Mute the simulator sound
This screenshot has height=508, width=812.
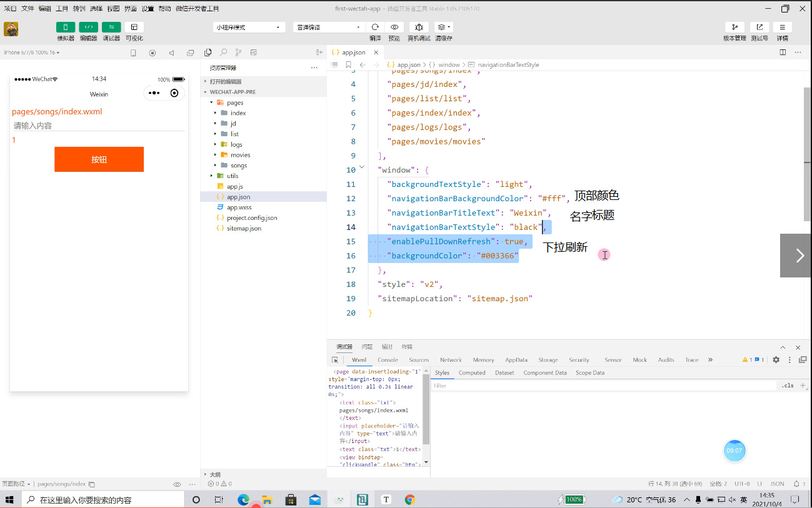tap(171, 53)
